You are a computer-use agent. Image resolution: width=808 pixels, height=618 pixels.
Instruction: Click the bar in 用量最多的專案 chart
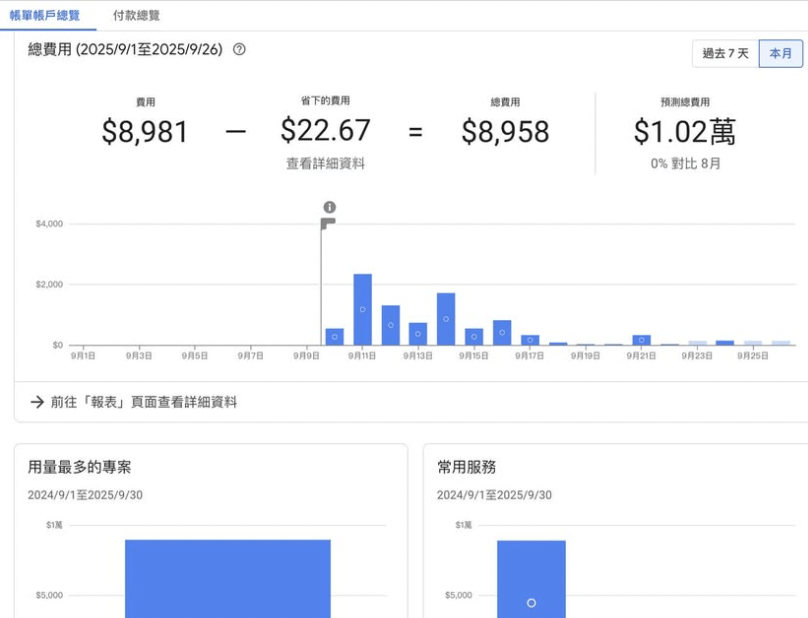pos(228,578)
